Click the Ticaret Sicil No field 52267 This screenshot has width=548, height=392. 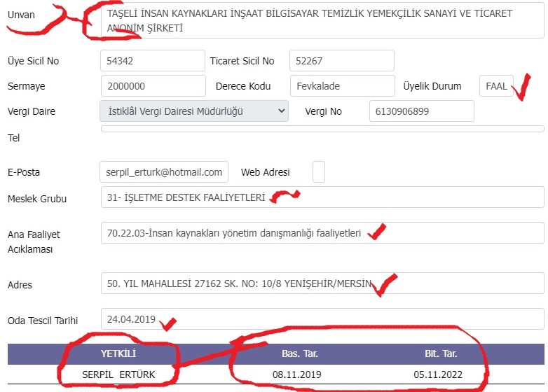coord(342,61)
